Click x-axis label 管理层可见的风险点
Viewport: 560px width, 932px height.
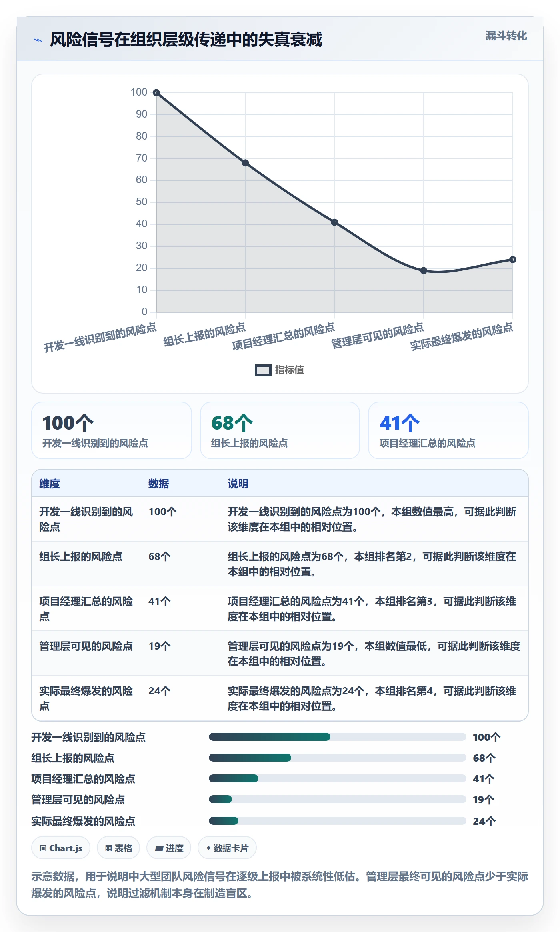click(378, 335)
